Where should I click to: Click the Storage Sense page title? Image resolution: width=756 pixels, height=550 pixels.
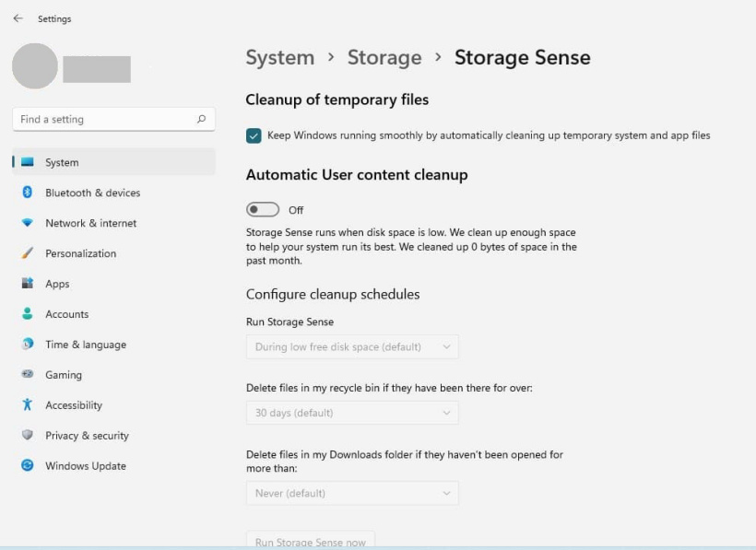(x=522, y=57)
